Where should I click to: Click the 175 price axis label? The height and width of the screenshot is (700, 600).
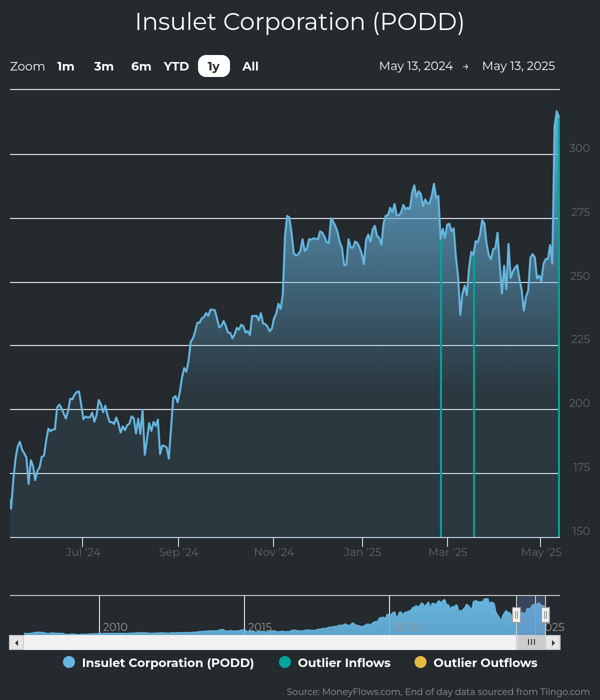point(581,467)
